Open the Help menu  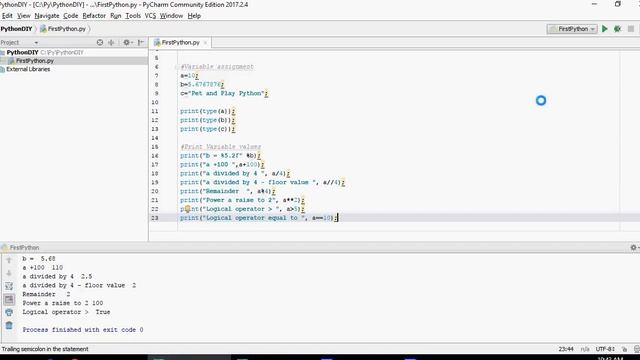tap(194, 16)
